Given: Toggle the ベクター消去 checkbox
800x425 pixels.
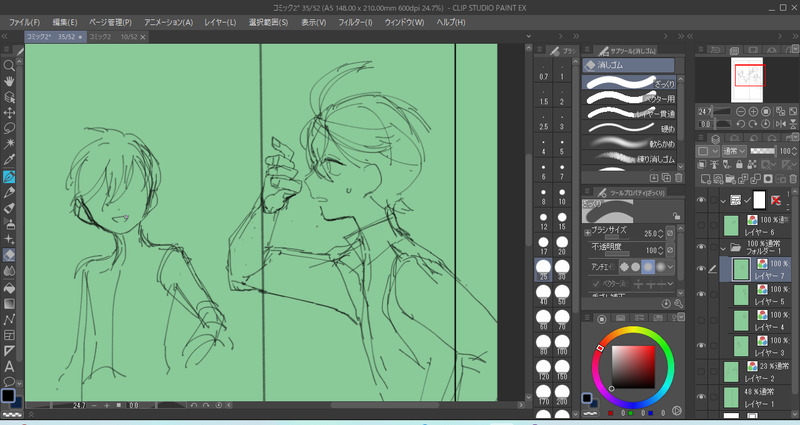Looking at the screenshot, I should tap(595, 283).
